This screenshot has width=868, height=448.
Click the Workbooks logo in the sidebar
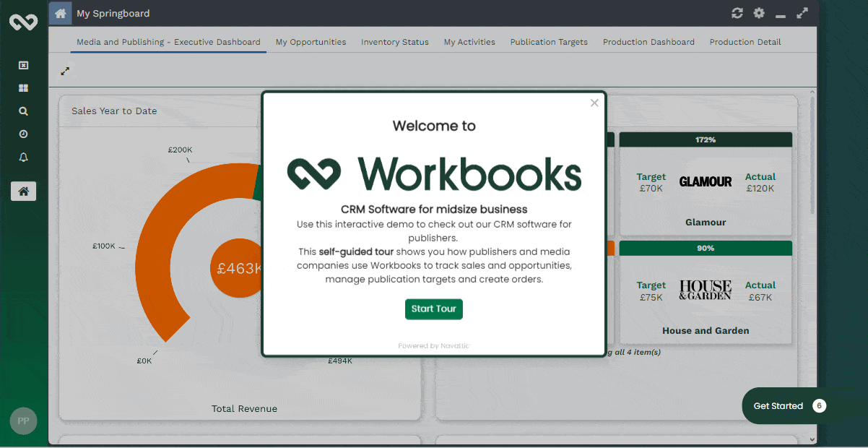[x=23, y=22]
